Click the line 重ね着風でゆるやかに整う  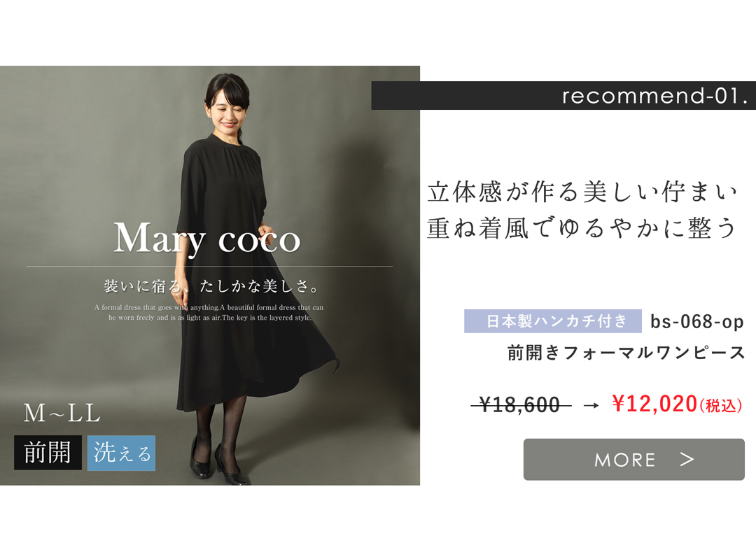(582, 228)
